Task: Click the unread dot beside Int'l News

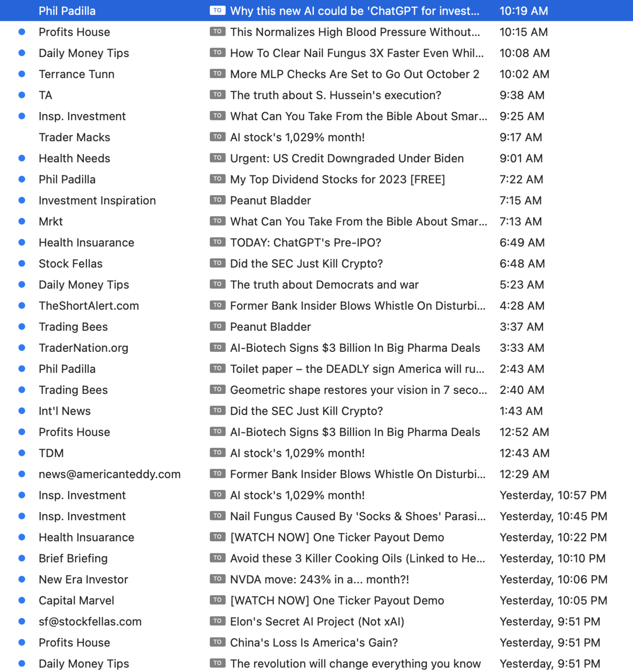Action: coord(22,411)
